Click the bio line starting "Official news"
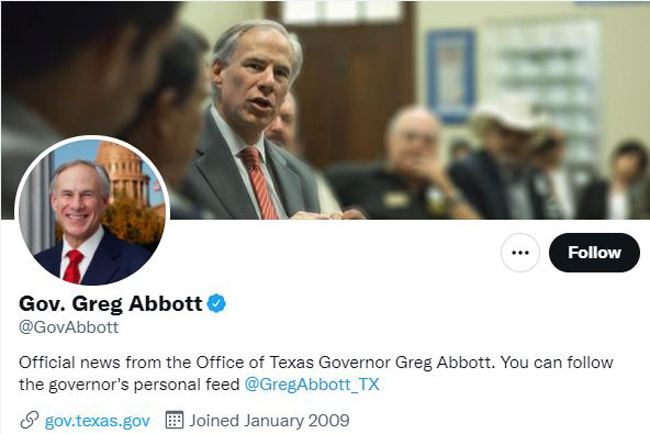 [316, 362]
